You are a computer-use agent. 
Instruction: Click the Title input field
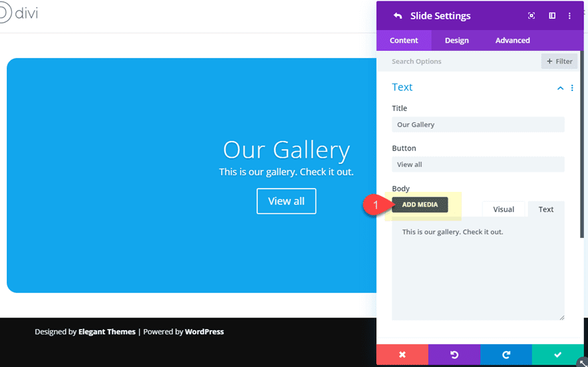[478, 124]
